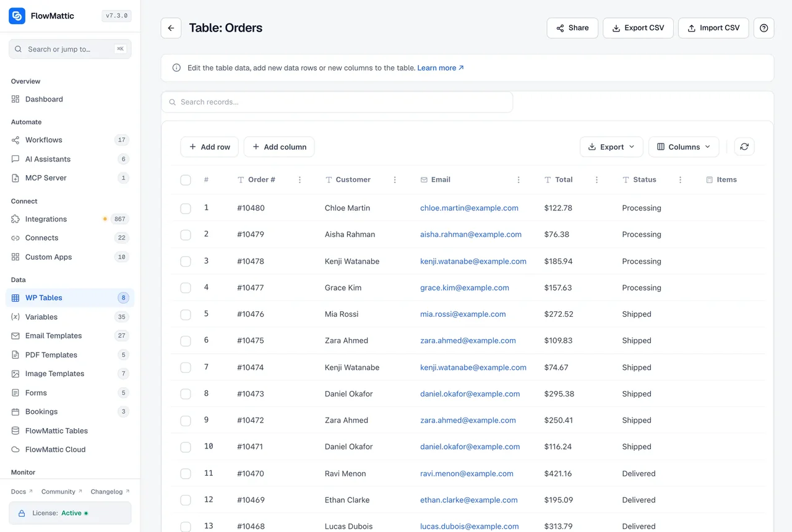Click the Connects link icon

[15, 238]
